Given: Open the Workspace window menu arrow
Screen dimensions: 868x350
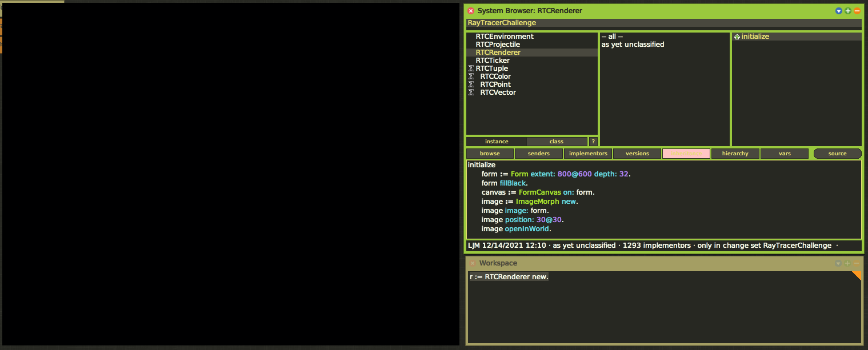Looking at the screenshot, I should 838,263.
